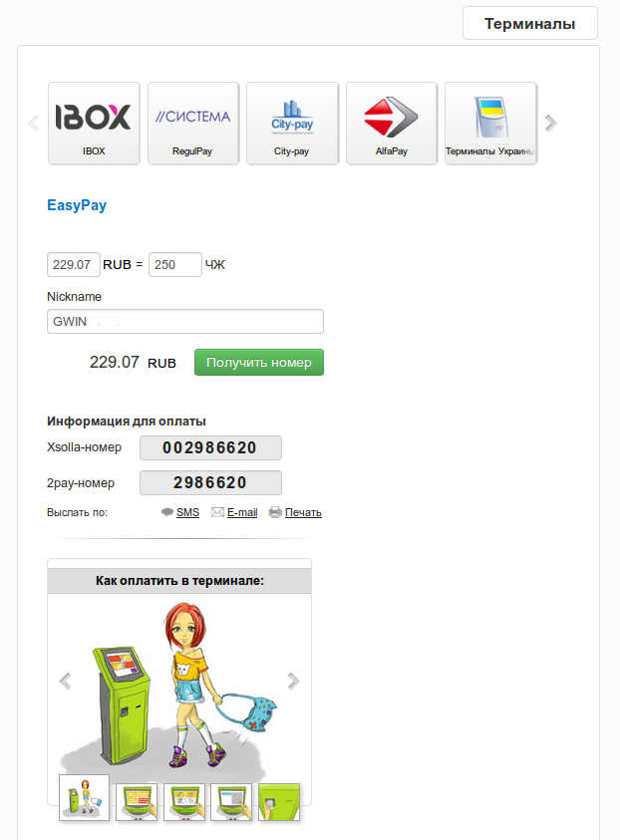Click the Как оплатить в терминале header
Viewport: 620px width, 840px height.
pyautogui.click(x=179, y=581)
